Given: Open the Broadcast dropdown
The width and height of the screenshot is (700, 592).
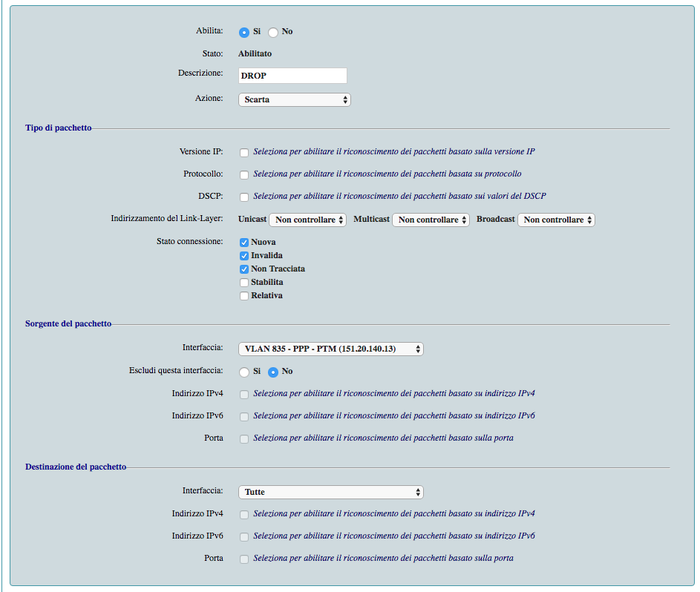Looking at the screenshot, I should (556, 220).
